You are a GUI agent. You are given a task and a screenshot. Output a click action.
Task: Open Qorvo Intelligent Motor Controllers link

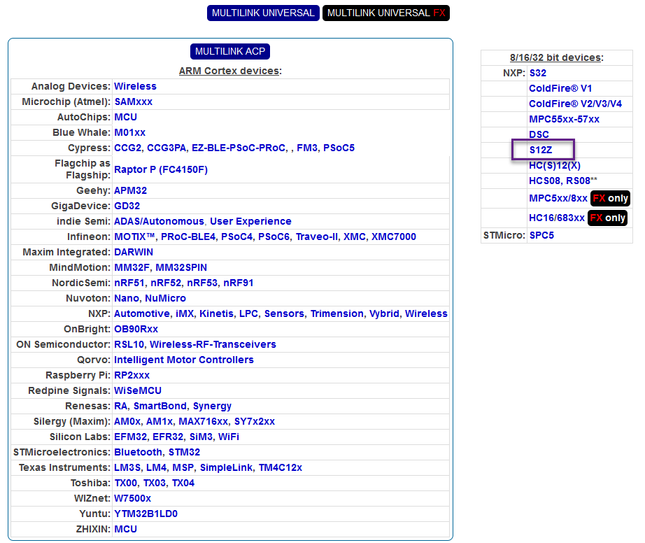183,360
